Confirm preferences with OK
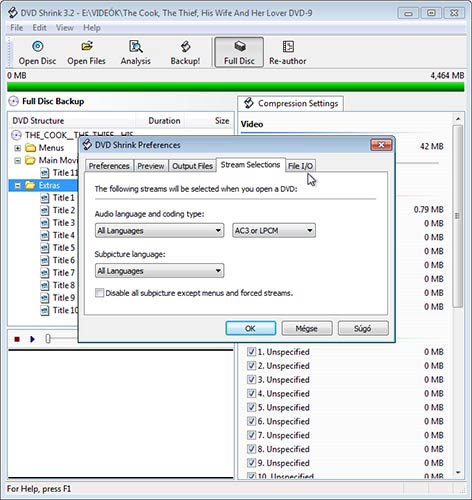This screenshot has width=472, height=500. point(251,329)
